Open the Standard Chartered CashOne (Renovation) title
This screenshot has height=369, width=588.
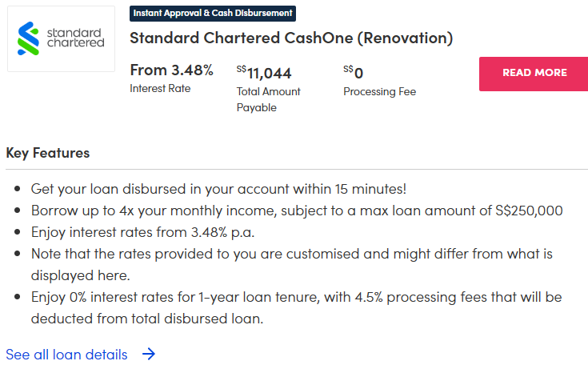point(291,38)
